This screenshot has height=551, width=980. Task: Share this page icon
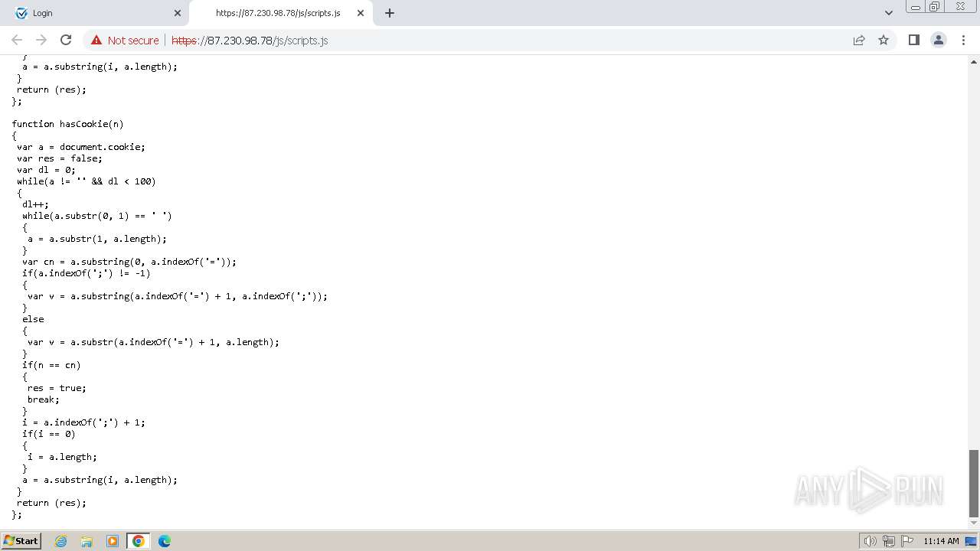[859, 40]
